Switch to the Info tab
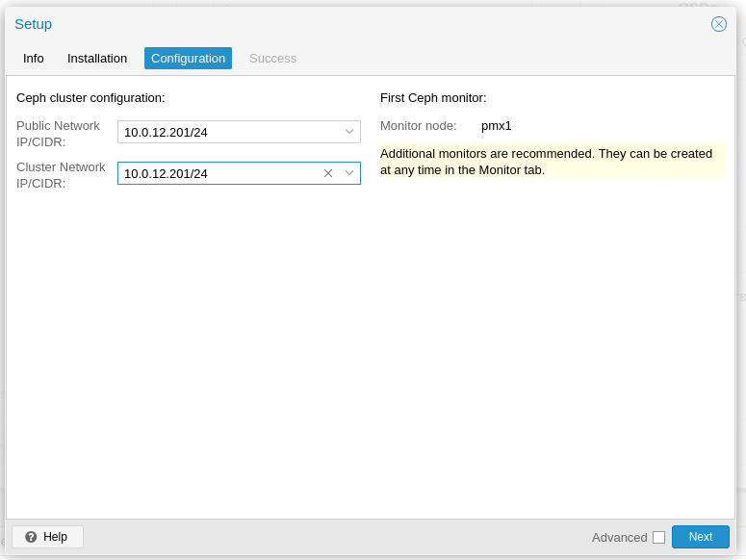This screenshot has width=746, height=560. coord(34,58)
